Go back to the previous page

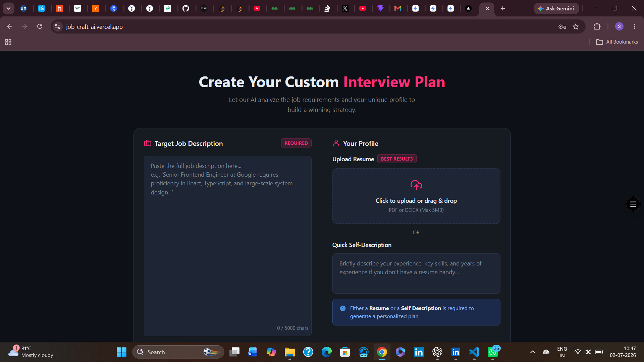[10, 26]
